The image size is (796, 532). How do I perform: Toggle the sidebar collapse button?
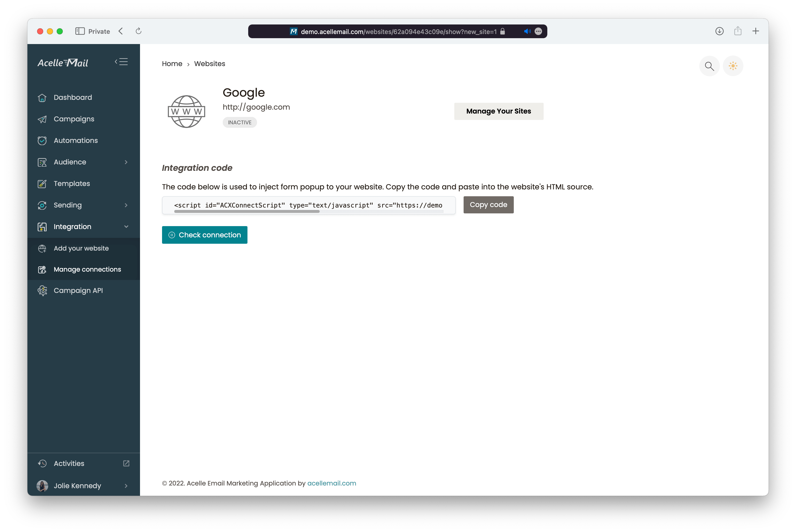[122, 62]
